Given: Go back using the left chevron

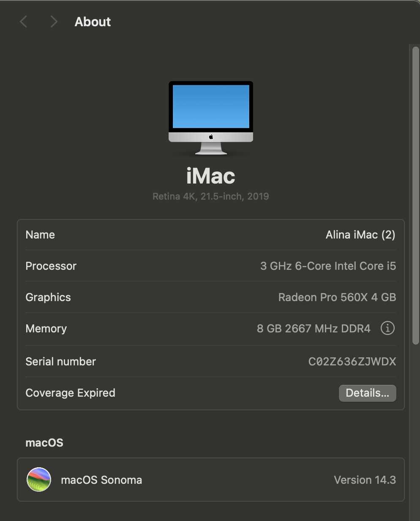Looking at the screenshot, I should (24, 22).
